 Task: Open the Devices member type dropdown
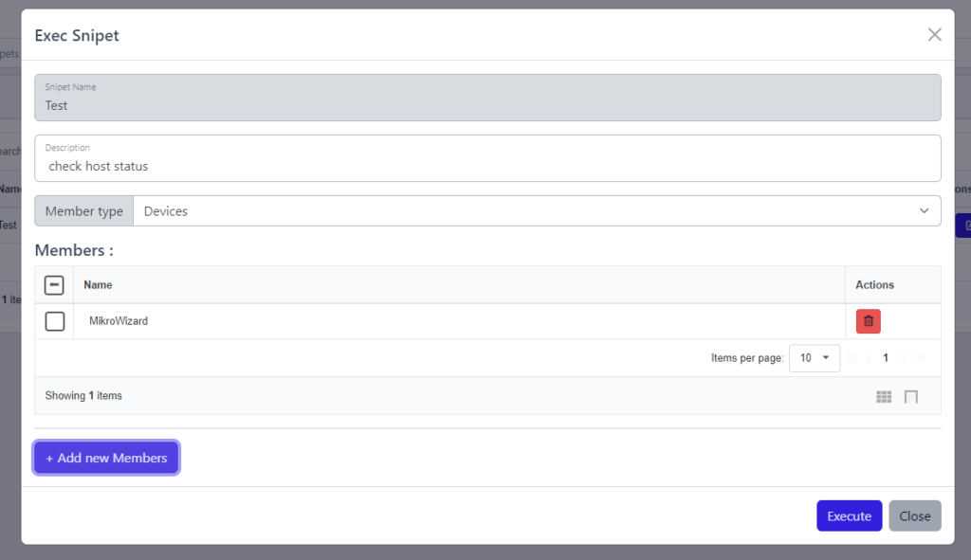(x=536, y=210)
